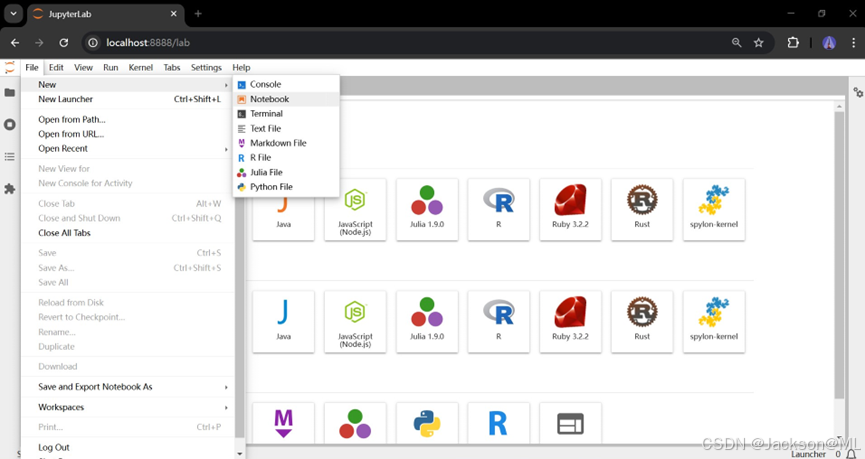The image size is (865, 459).
Task: Select Julia File from New submenu
Action: [x=286, y=172]
